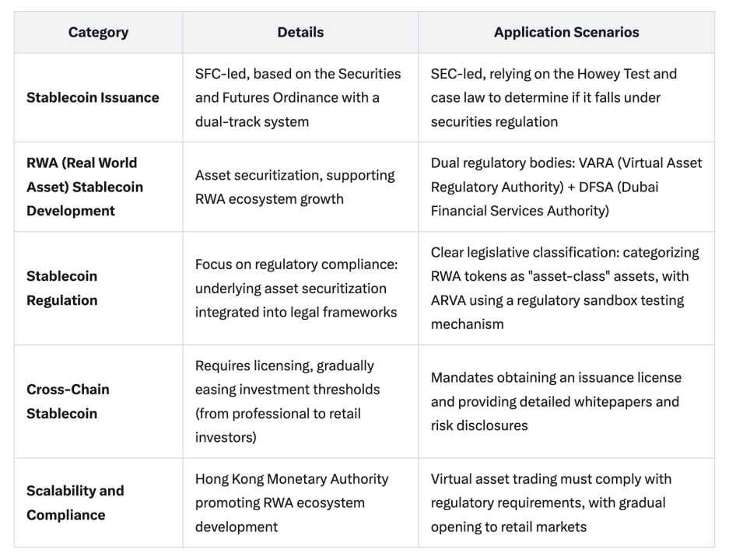The width and height of the screenshot is (729, 560).
Task: Click the dual regulatory bodies VARA cell
Action: (x=566, y=187)
